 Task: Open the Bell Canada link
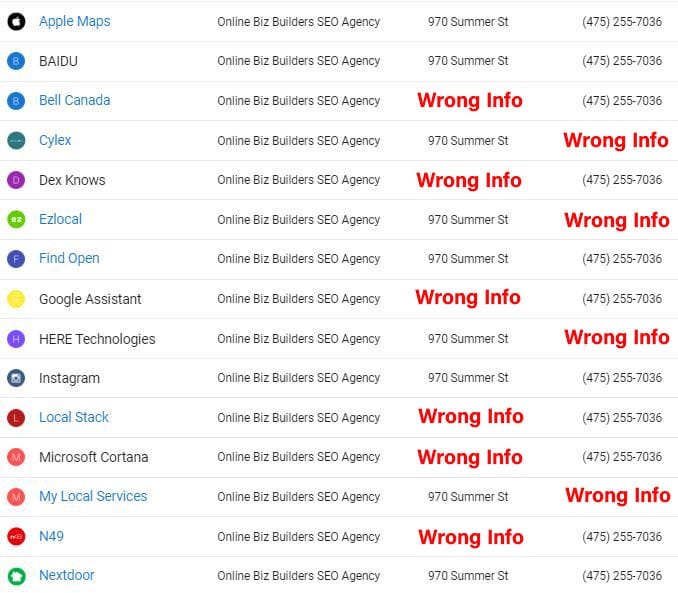tap(74, 100)
